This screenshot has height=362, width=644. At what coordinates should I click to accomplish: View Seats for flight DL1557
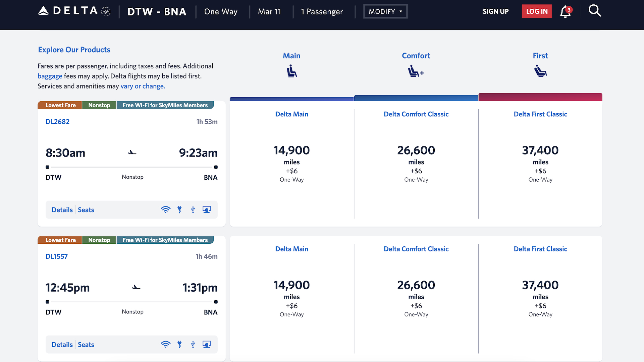(86, 345)
